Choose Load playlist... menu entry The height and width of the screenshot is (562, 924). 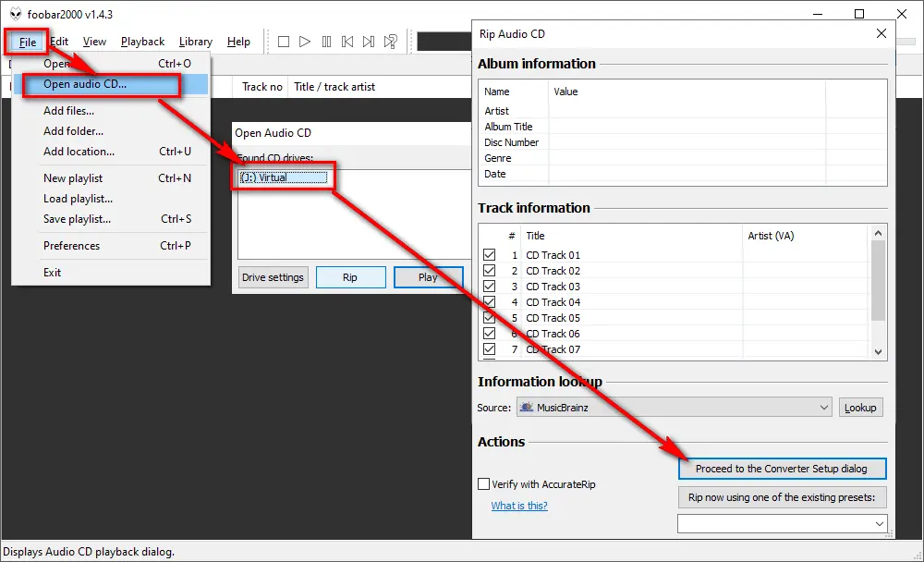tap(111, 199)
